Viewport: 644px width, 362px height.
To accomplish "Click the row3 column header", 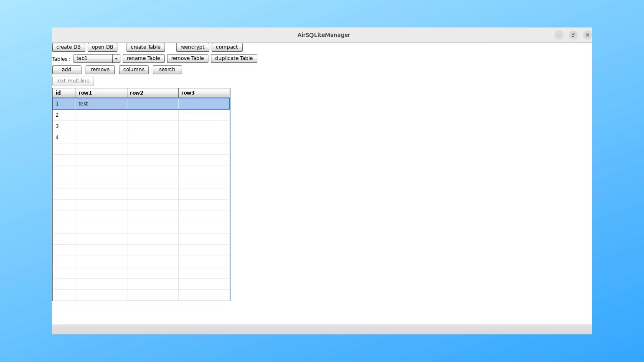I will (204, 93).
